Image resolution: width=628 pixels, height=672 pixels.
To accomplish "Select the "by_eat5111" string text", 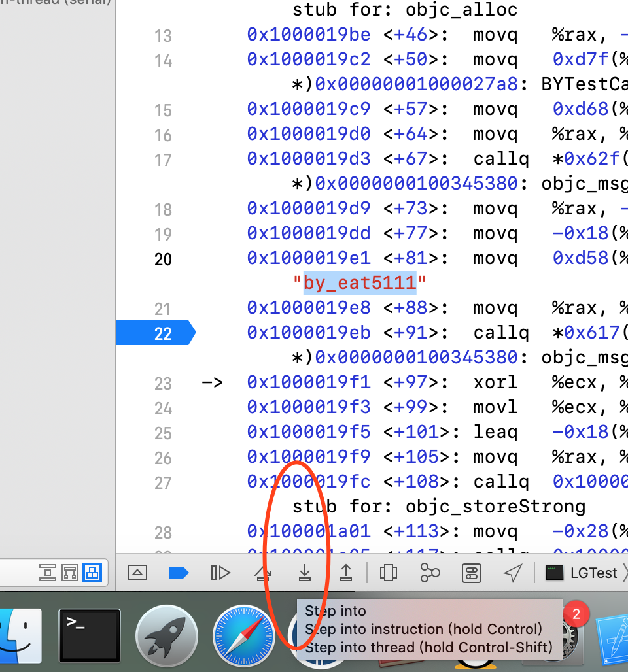I will tap(360, 283).
